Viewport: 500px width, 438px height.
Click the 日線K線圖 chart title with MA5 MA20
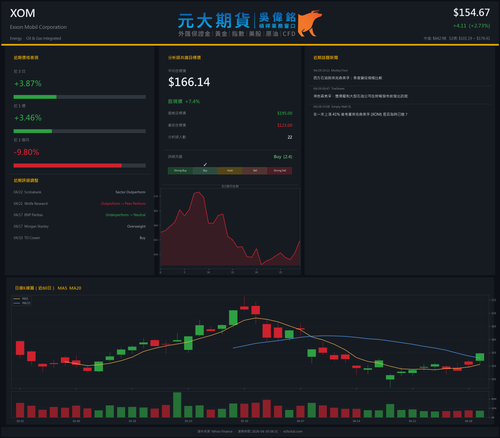coord(48,288)
